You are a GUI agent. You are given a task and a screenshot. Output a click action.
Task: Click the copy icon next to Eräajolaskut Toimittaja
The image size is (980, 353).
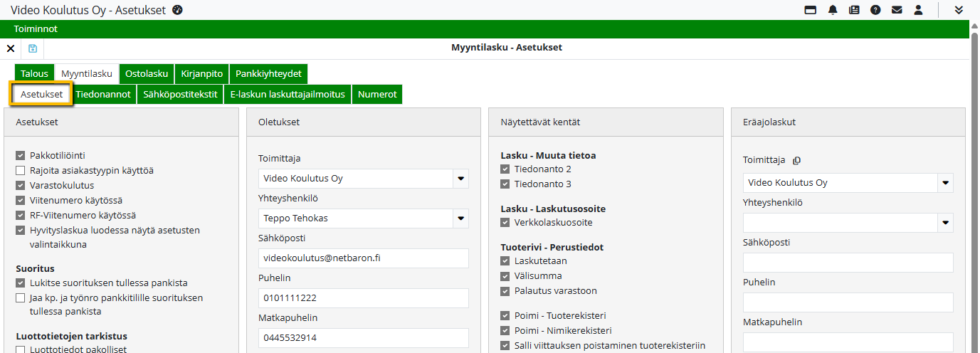(x=797, y=161)
